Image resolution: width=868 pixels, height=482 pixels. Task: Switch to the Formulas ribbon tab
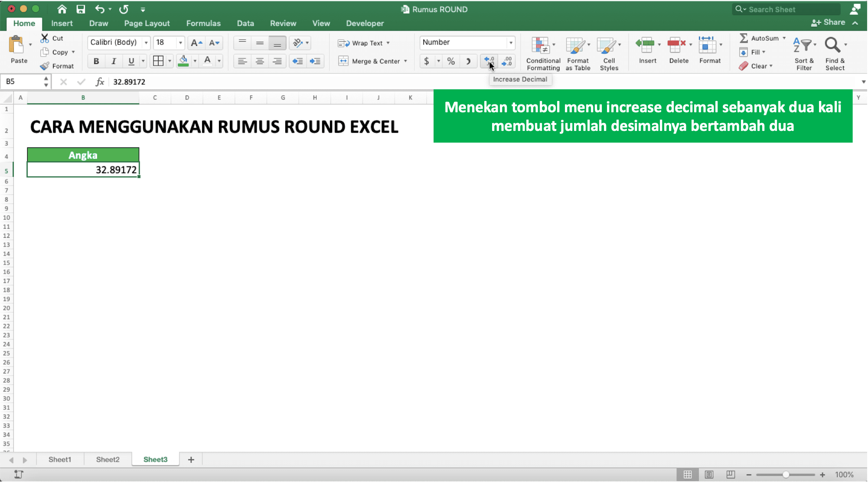203,23
